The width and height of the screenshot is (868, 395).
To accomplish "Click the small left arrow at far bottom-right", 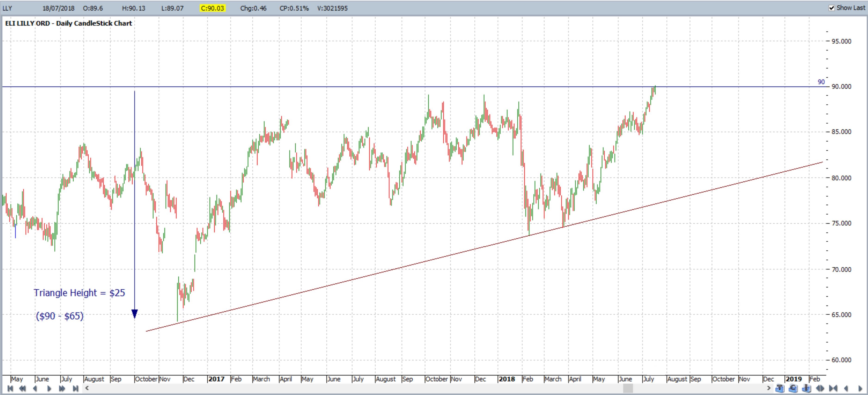I will pyautogui.click(x=846, y=388).
